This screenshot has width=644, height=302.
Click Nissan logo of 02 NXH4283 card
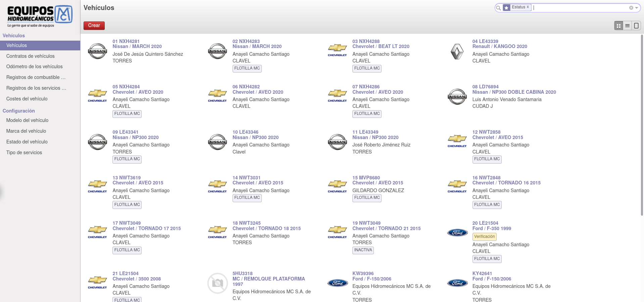click(217, 51)
